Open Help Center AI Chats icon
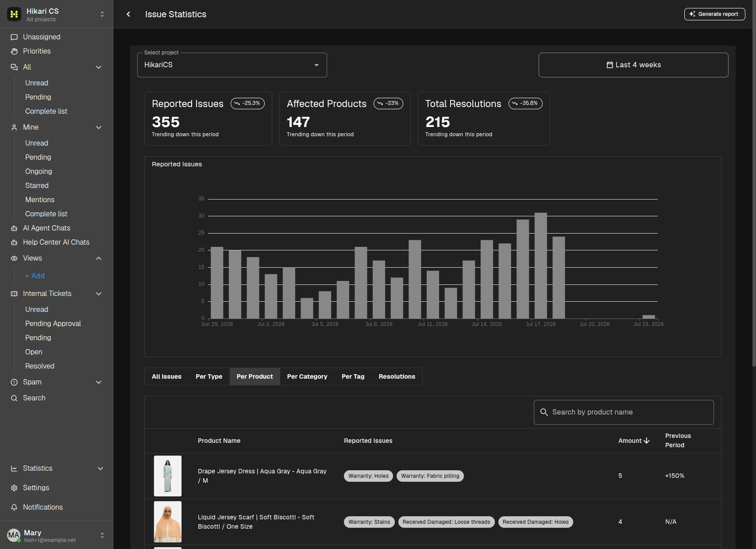The width and height of the screenshot is (756, 549). (x=14, y=242)
